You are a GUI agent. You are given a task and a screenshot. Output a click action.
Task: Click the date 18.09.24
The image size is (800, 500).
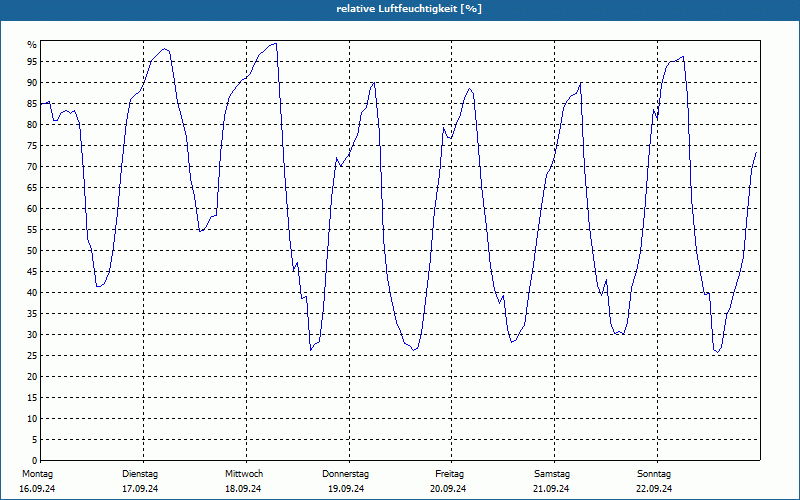243,489
